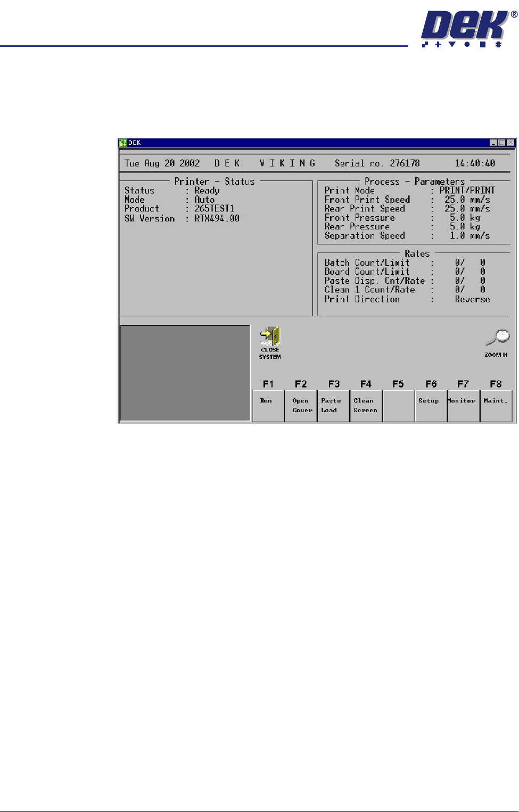Click the Paste Disp. Cnt/Rate row
Viewport: 519px width, 812px height.
tap(405, 281)
